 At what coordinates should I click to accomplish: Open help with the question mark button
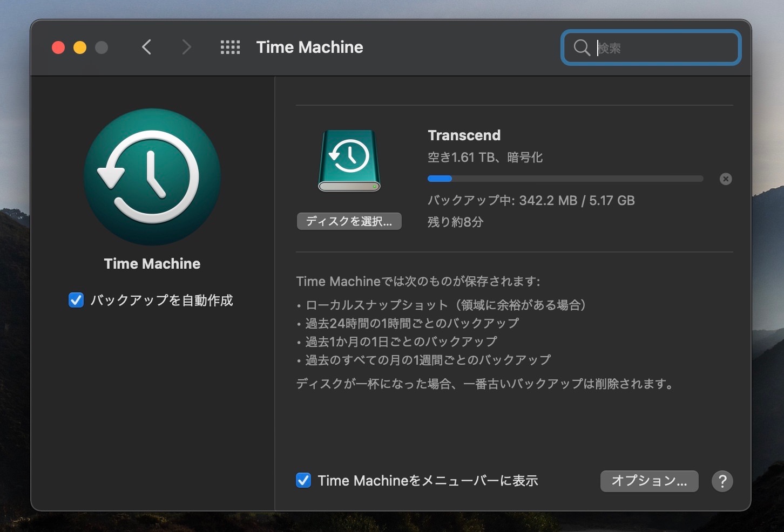[722, 481]
